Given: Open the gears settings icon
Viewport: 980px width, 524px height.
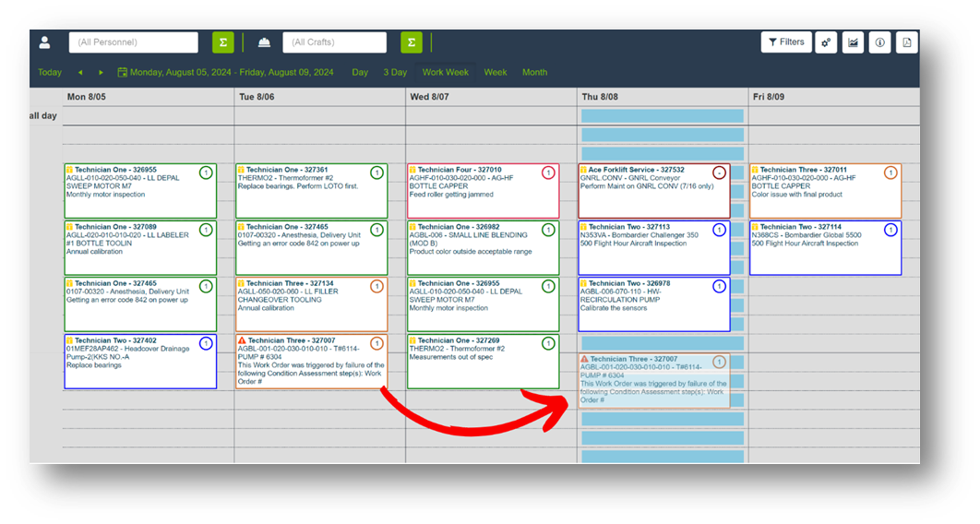Looking at the screenshot, I should (x=826, y=42).
